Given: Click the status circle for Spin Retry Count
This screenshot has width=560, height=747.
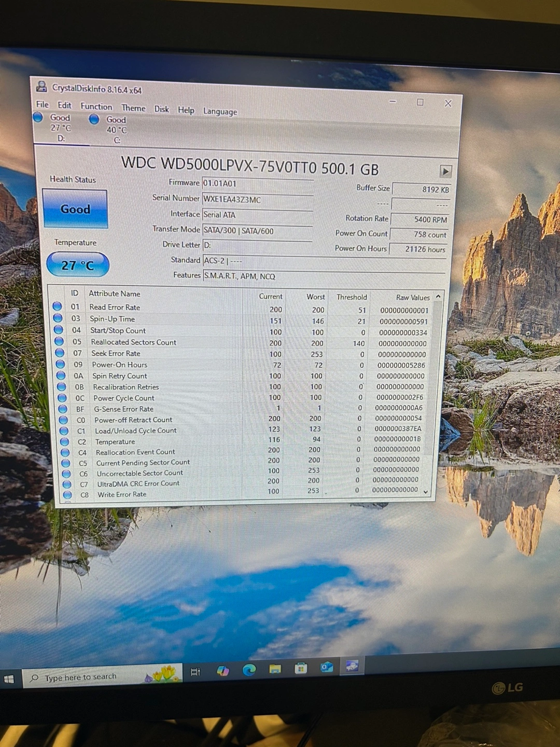Looking at the screenshot, I should point(61,376).
